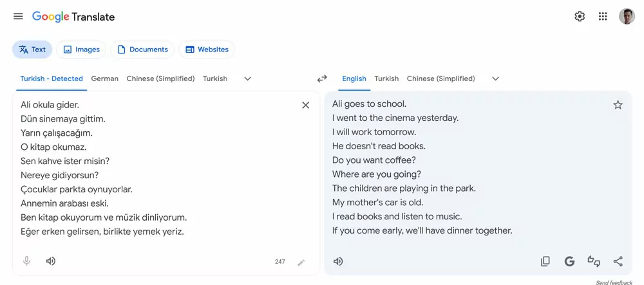Click translation 'My mother's car is old.'

click(x=377, y=203)
